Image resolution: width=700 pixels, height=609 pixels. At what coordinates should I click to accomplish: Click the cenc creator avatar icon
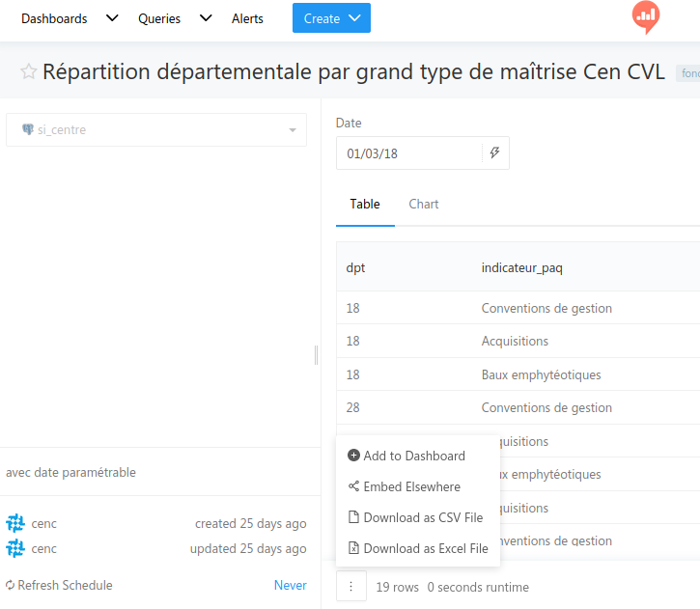[x=15, y=523]
